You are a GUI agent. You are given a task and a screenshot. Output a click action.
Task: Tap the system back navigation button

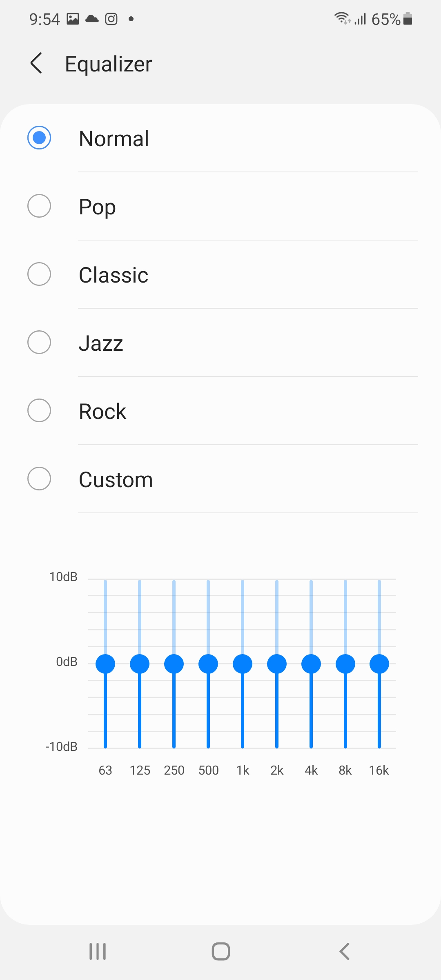pyautogui.click(x=344, y=951)
